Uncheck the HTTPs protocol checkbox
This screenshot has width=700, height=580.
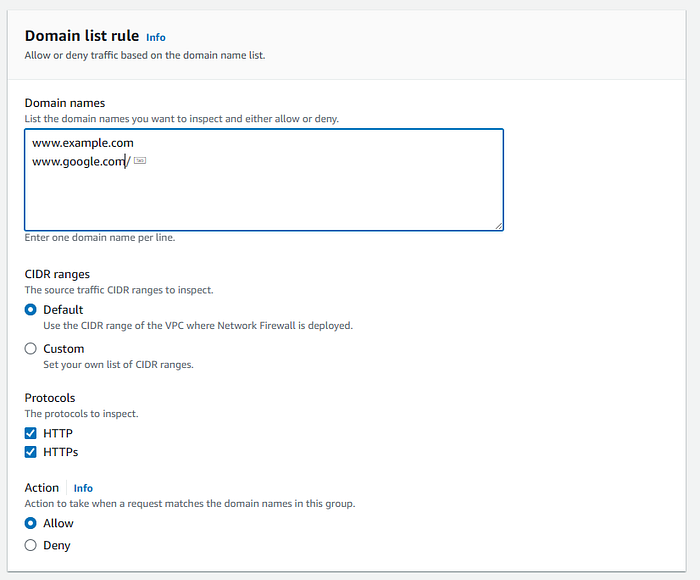click(31, 452)
